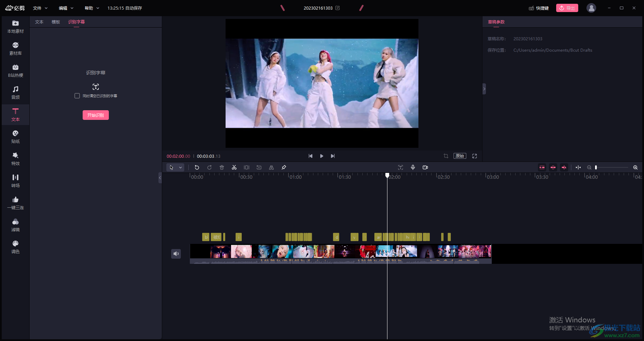Image resolution: width=644 pixels, height=341 pixels.
Task: Click the pin icon in timeline toolbar
Action: [284, 167]
